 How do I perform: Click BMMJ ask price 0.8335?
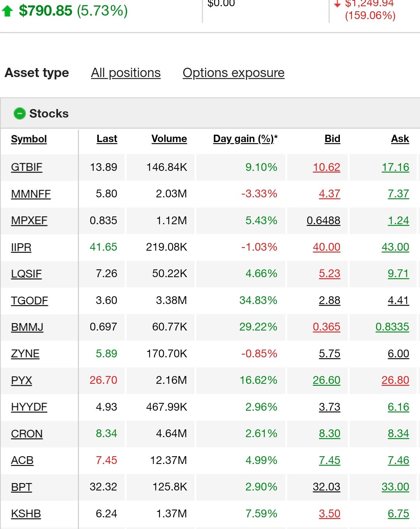coord(392,327)
